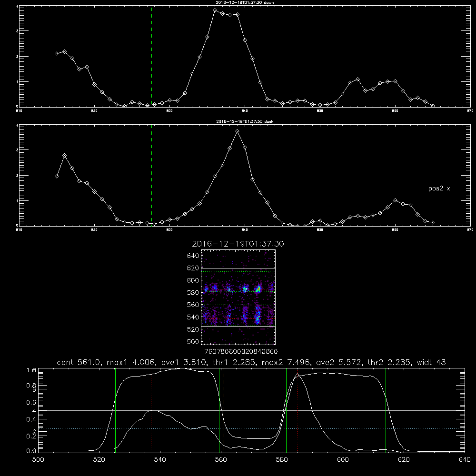Click the 'ave2 5.572' value in stats line
This screenshot has height=476, width=476.
tap(338, 362)
